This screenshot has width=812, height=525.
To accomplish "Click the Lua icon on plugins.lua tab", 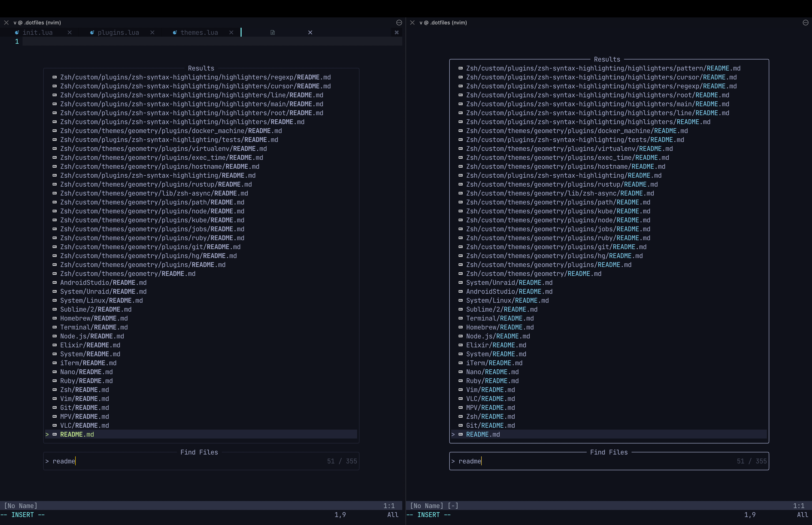I will pos(92,32).
